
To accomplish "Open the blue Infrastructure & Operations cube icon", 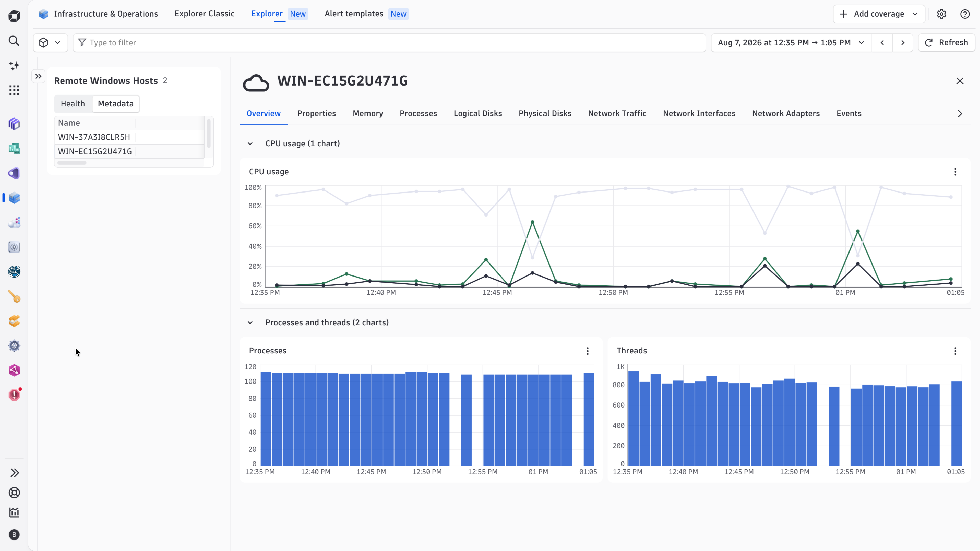I will click(x=14, y=198).
